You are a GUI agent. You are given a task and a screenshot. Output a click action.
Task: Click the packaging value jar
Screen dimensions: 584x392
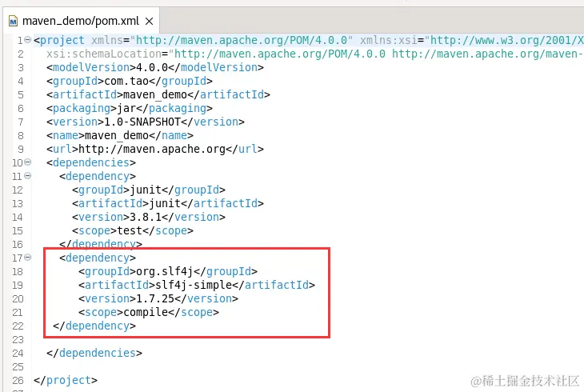tap(126, 108)
